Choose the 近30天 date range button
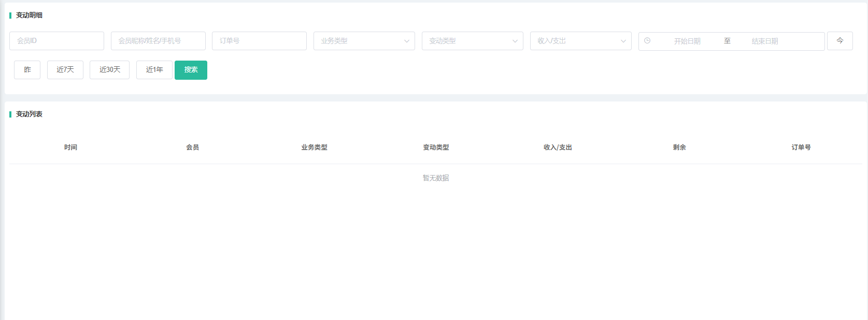 (x=109, y=70)
